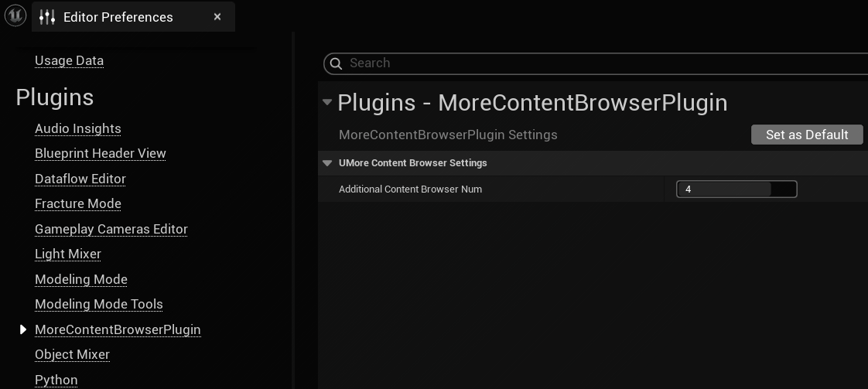Click the Set as Default button
868x389 pixels.
(807, 135)
